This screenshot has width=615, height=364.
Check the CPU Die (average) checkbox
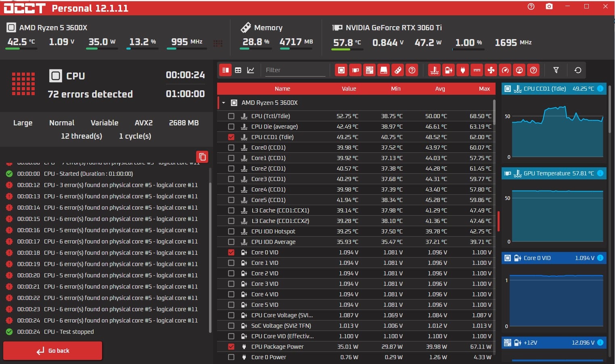[231, 127]
